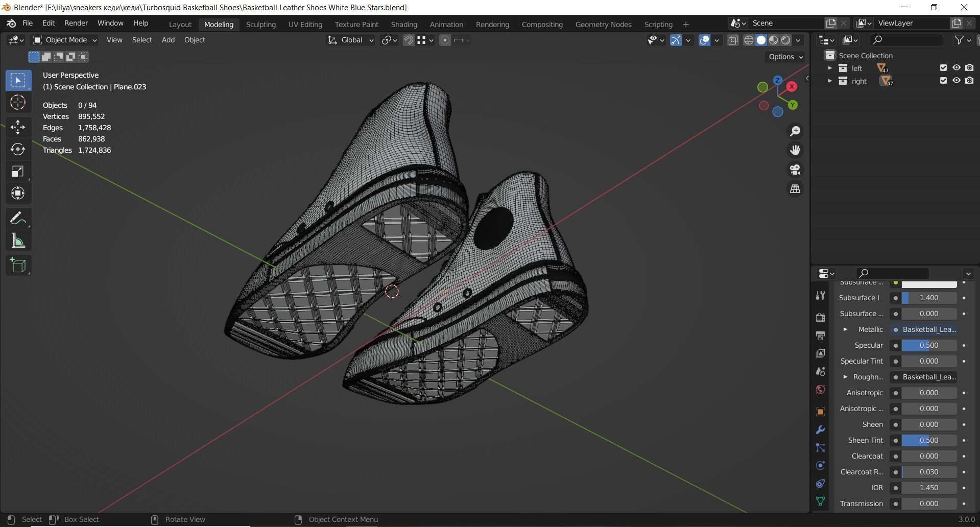Expand the Metallic input disclosure triangle
This screenshot has width=980, height=527.
[845, 329]
